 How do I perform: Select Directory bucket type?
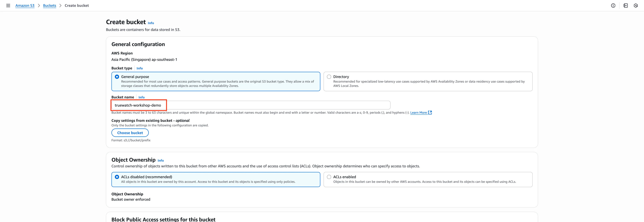[329, 77]
